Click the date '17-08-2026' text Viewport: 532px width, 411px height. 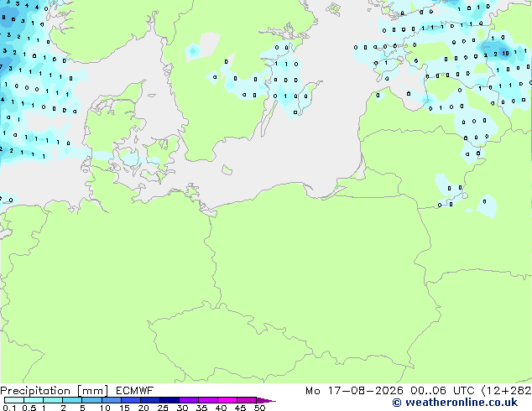tap(365, 391)
